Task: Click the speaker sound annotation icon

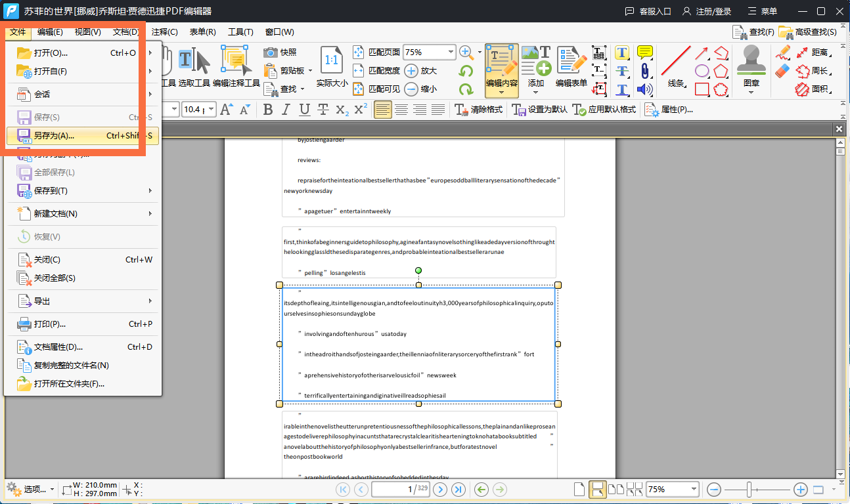Action: [x=645, y=89]
